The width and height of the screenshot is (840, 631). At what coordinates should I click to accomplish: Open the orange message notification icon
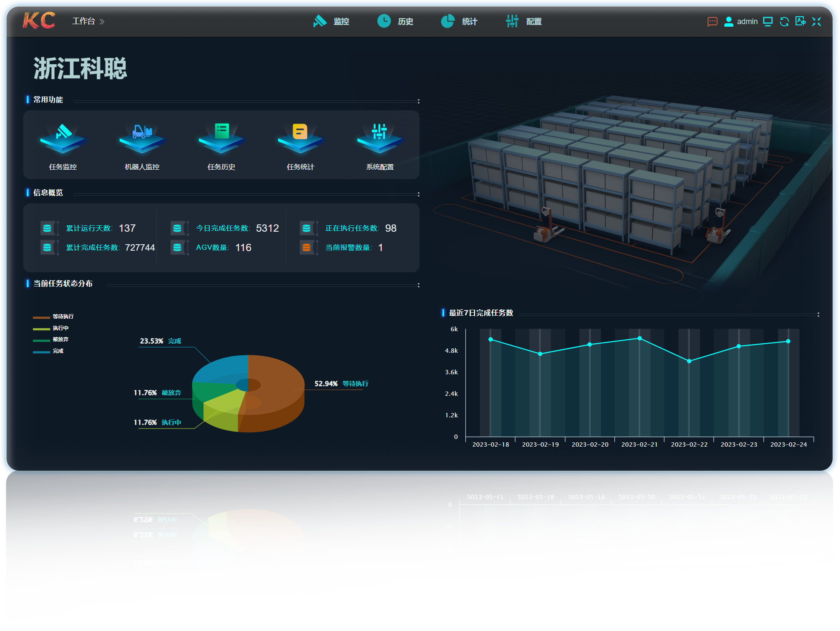(712, 22)
